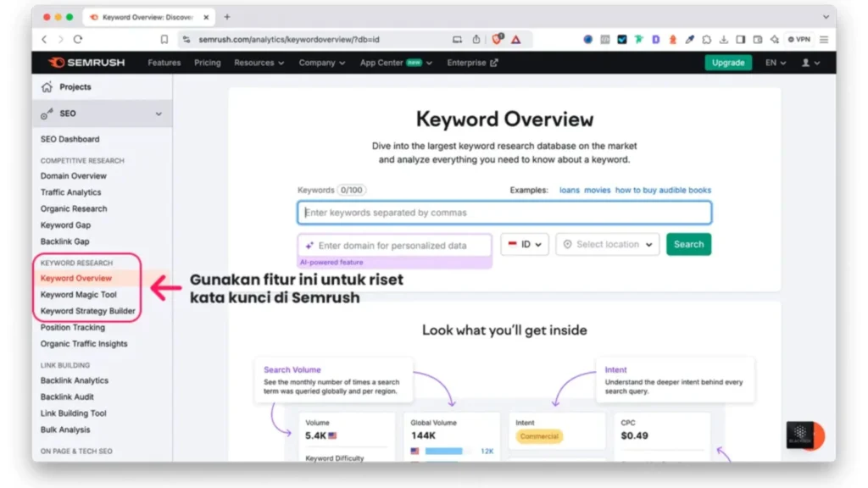Open the VPN button in toolbar
The width and height of the screenshot is (868, 488).
click(798, 39)
